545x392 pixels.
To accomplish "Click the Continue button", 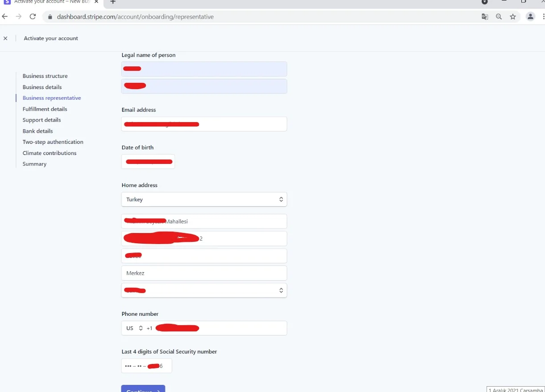I will pyautogui.click(x=143, y=389).
